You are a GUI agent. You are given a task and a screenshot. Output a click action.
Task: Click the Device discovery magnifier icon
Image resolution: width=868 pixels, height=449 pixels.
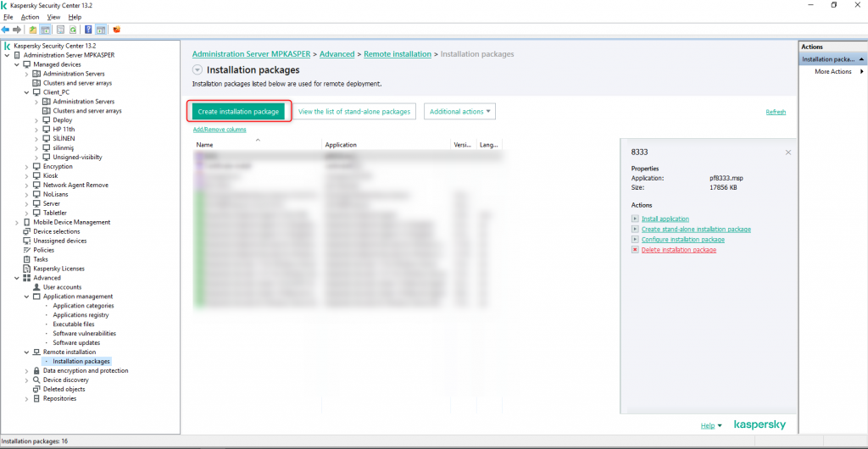click(x=36, y=380)
